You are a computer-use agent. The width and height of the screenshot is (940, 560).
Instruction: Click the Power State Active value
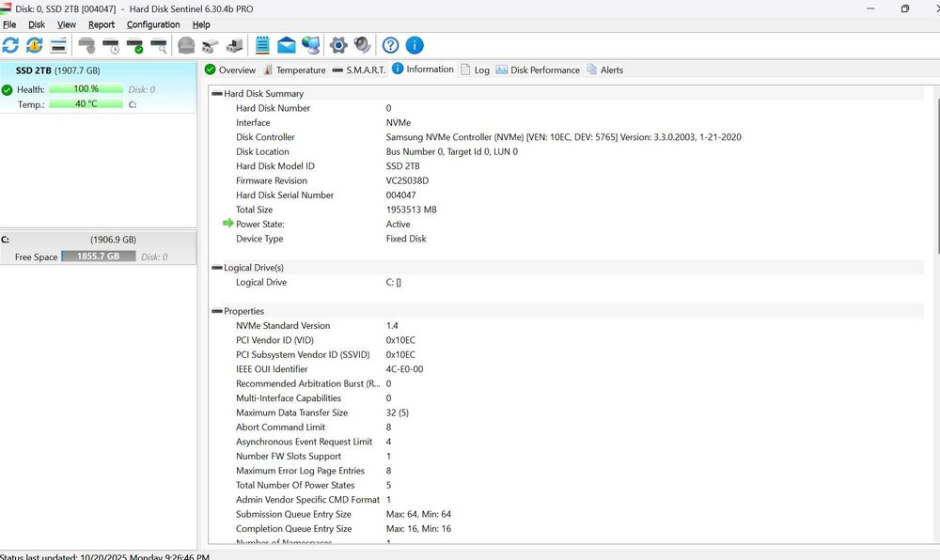pos(398,224)
